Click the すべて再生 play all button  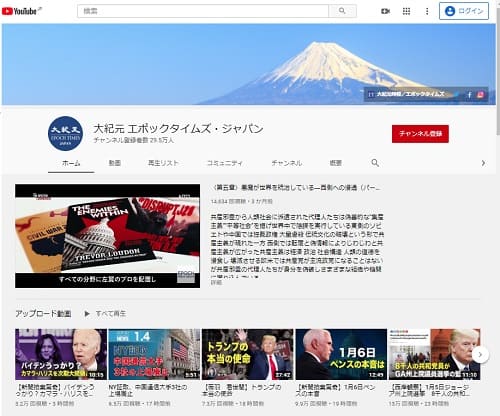click(x=105, y=314)
